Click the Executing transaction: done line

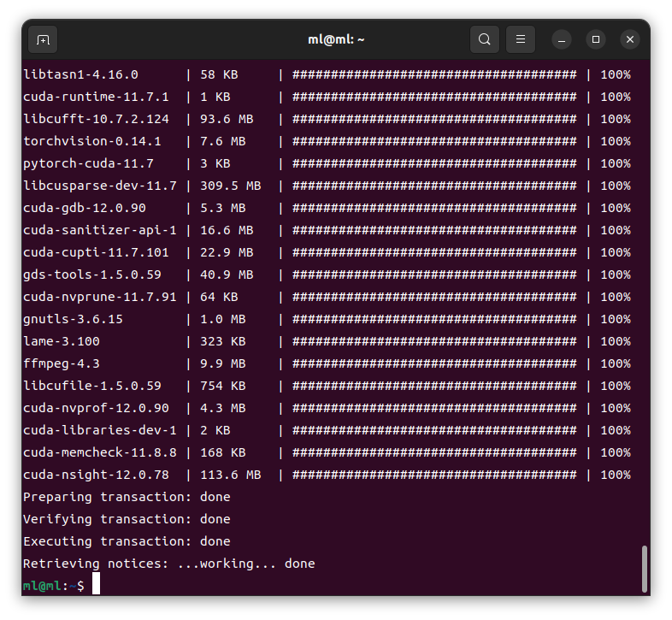[127, 542]
